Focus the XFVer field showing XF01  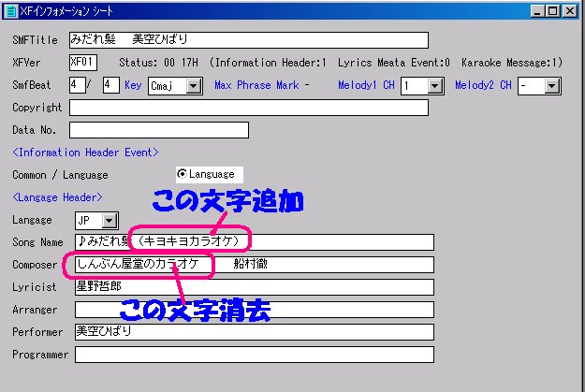(83, 63)
